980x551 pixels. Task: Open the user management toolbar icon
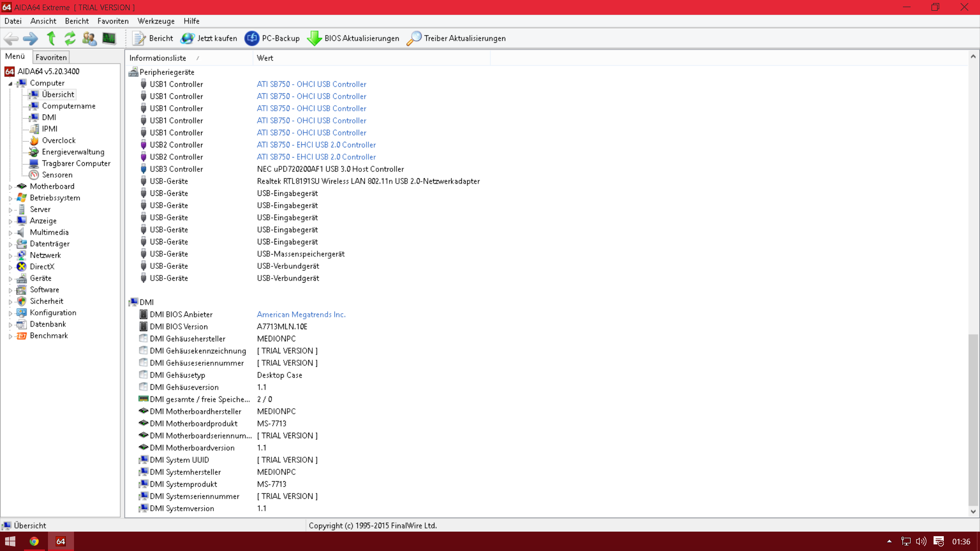click(89, 38)
